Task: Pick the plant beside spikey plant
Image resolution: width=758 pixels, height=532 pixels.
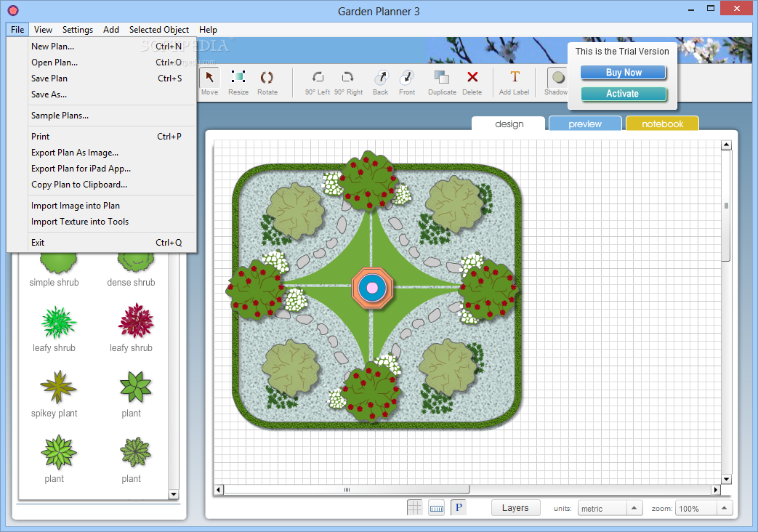Action: (x=136, y=387)
